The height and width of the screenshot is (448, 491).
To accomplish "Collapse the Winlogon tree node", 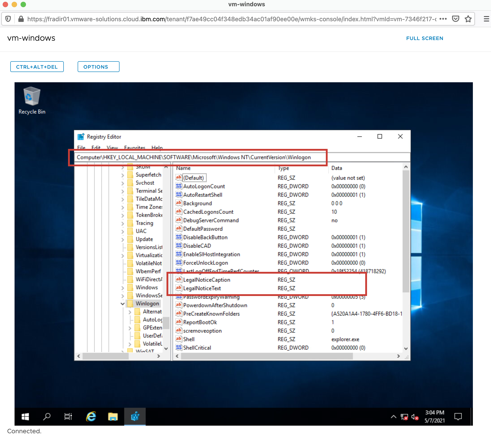I will click(122, 304).
